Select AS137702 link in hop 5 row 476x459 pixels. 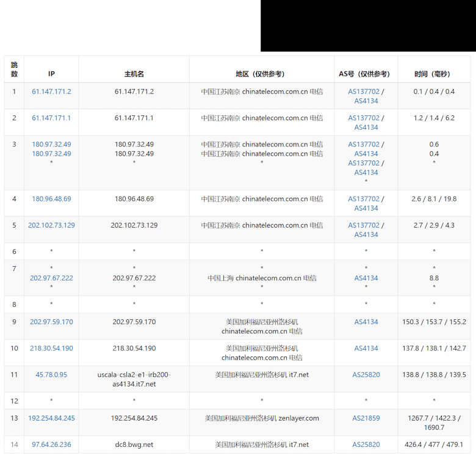[x=364, y=226]
